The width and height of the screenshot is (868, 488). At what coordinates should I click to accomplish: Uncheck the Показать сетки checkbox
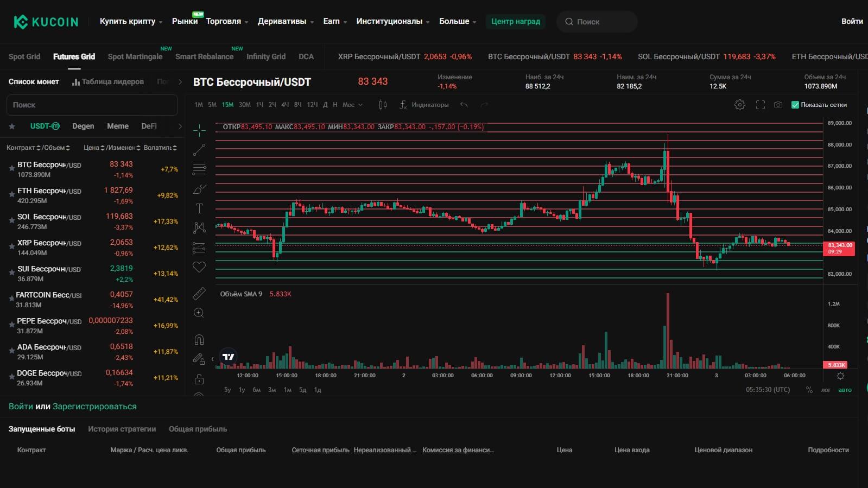click(795, 105)
